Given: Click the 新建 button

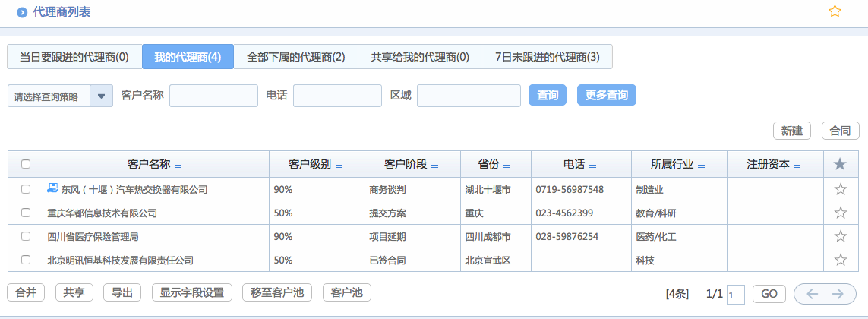Looking at the screenshot, I should tap(792, 131).
